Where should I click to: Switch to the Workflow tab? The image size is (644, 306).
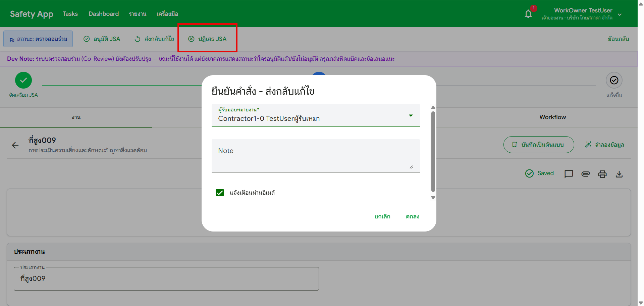click(x=552, y=117)
